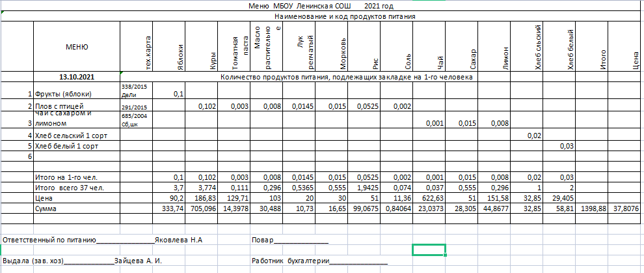The width and height of the screenshot is (644, 273).
Task: Click the 'Наименование и код продуктов питания' header
Action: pyautogui.click(x=345, y=16)
